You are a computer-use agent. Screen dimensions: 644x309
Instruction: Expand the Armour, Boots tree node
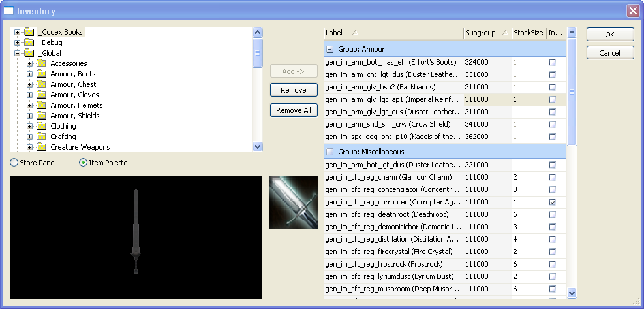(x=29, y=74)
